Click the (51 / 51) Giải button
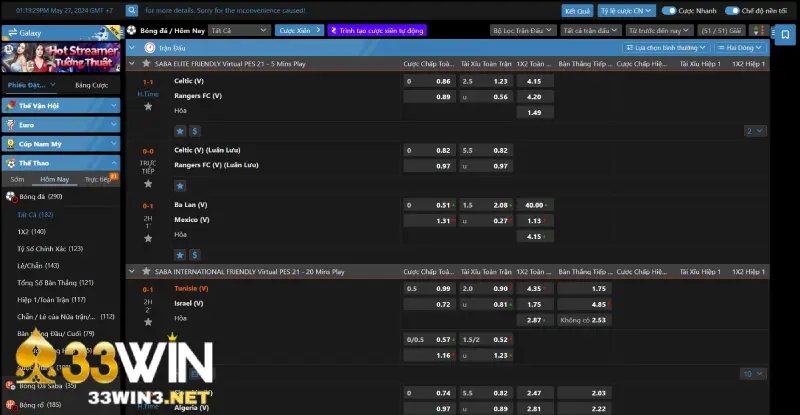Image resolution: width=800 pixels, height=415 pixels. [x=721, y=31]
